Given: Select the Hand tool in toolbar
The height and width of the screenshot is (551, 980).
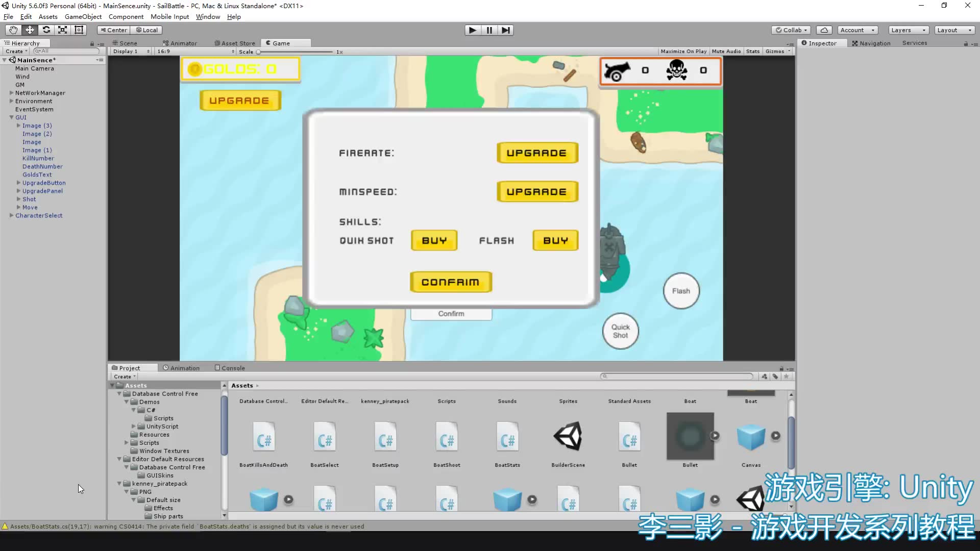Looking at the screenshot, I should 13,30.
